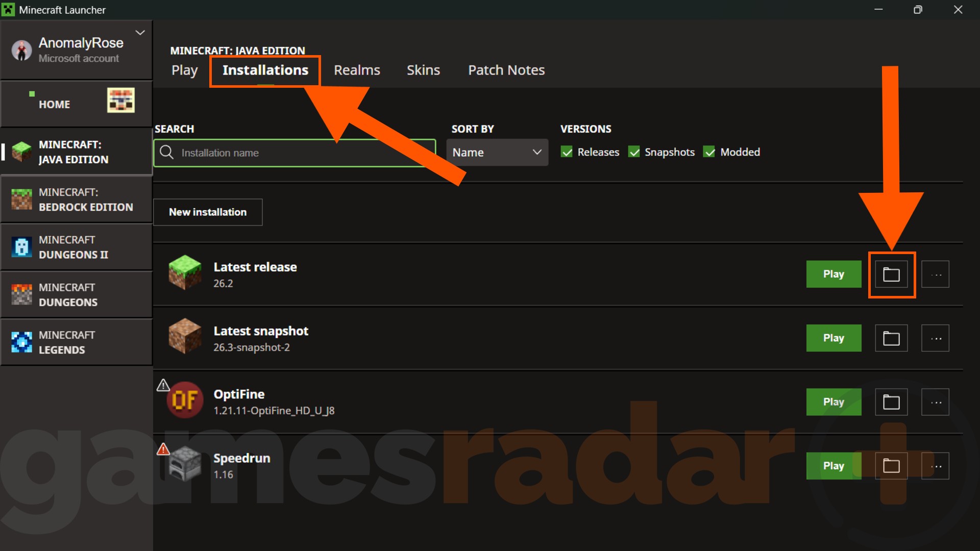Click the 1.21.11-OptiFine_HD_U_J8 version text
This screenshot has width=980, height=551.
click(x=274, y=411)
